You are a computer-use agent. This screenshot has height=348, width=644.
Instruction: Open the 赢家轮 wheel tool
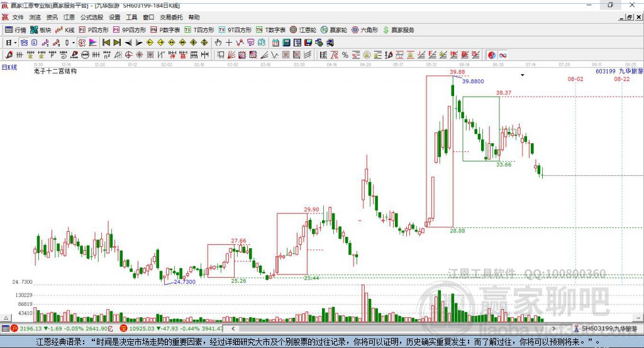[x=334, y=30]
